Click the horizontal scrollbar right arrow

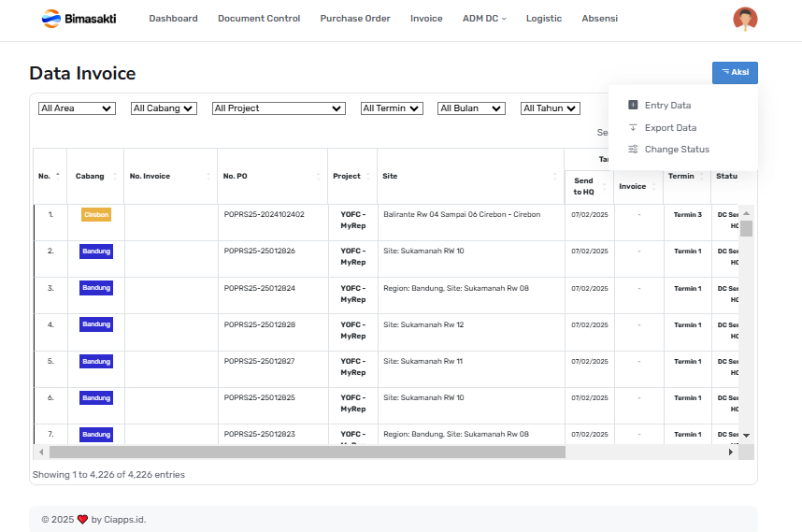(x=731, y=453)
